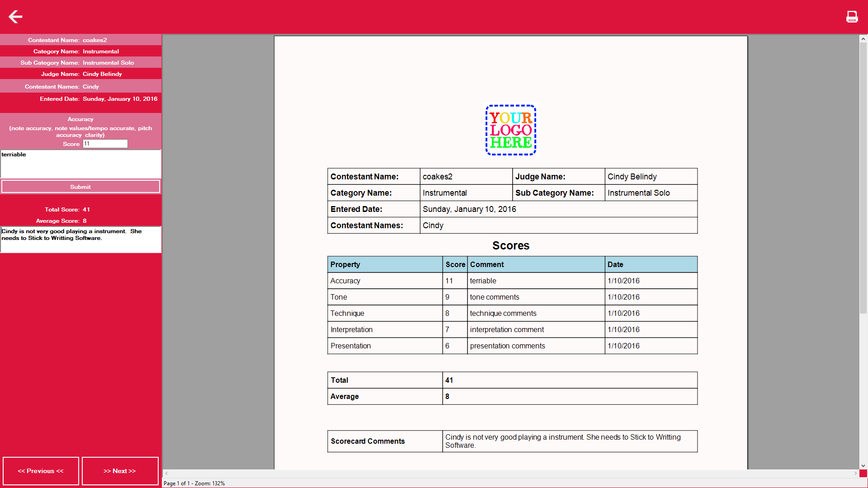
Task: Click the Submit button
Action: pos(80,187)
